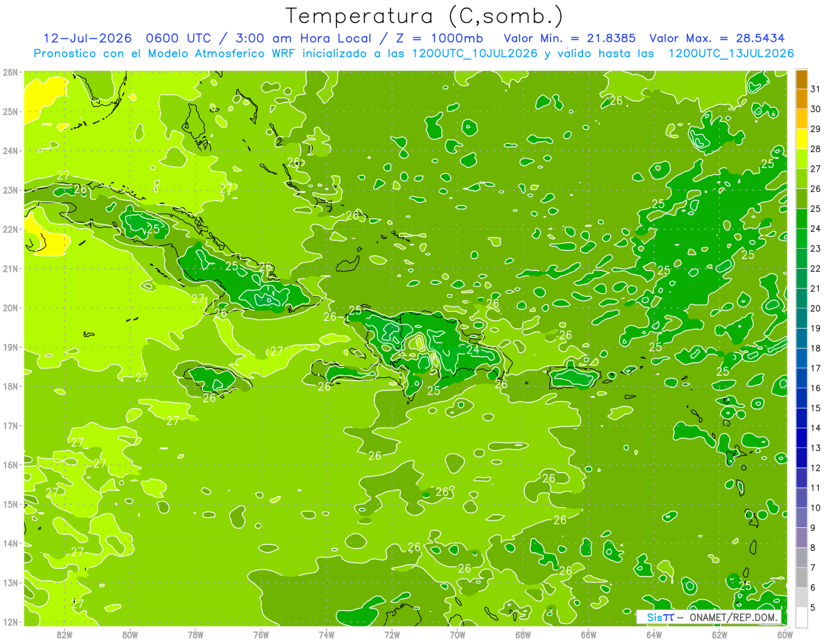Pick the legend swatch between 30 and 31

(x=801, y=99)
